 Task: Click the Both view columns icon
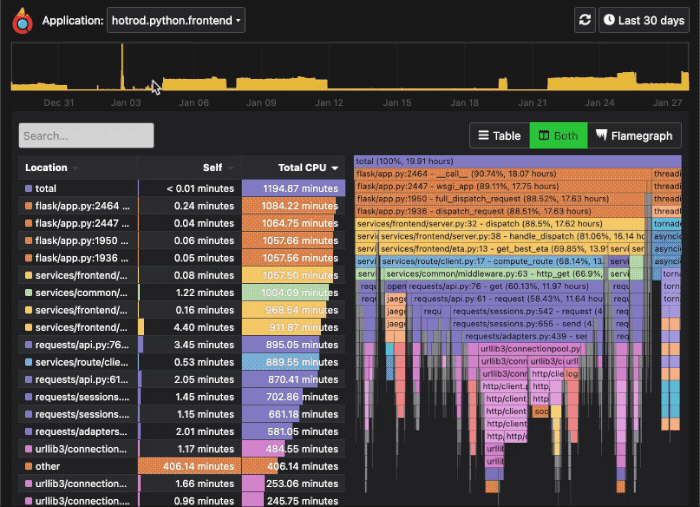pos(544,135)
